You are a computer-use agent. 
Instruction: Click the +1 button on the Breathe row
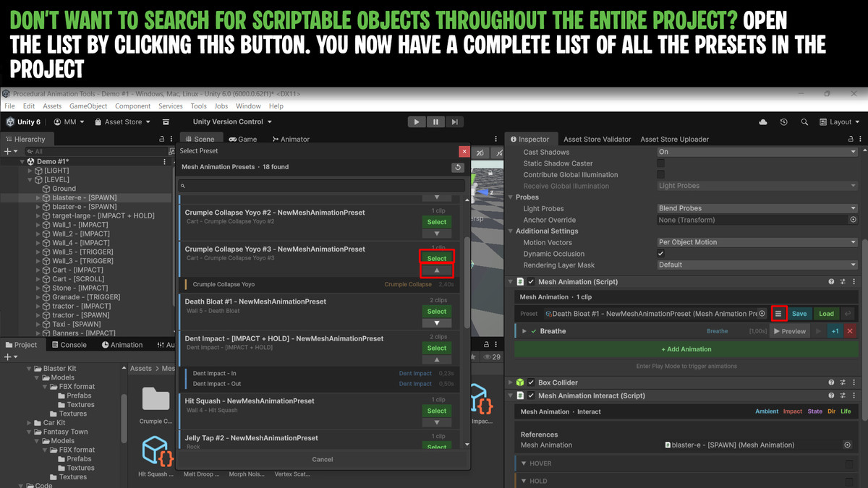point(835,331)
